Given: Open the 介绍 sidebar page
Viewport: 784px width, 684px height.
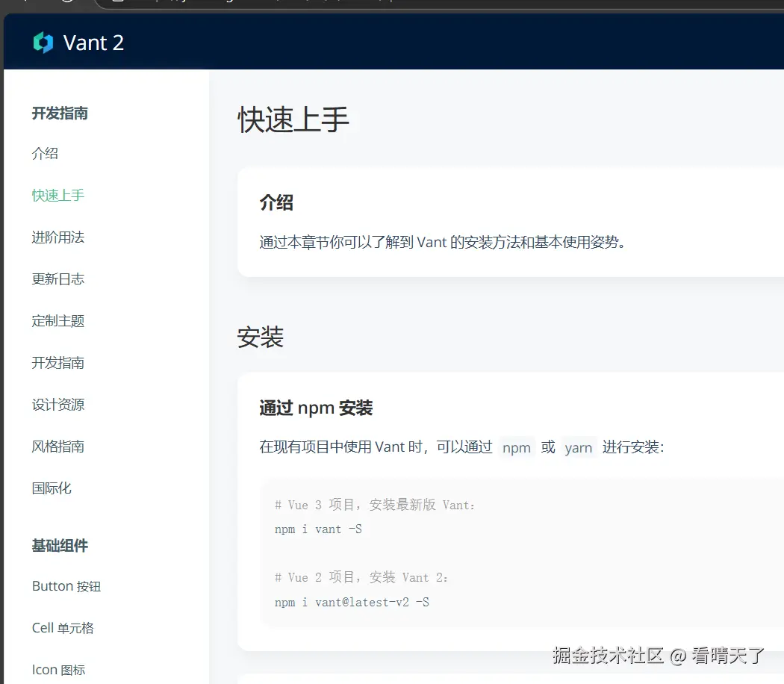Looking at the screenshot, I should (45, 154).
